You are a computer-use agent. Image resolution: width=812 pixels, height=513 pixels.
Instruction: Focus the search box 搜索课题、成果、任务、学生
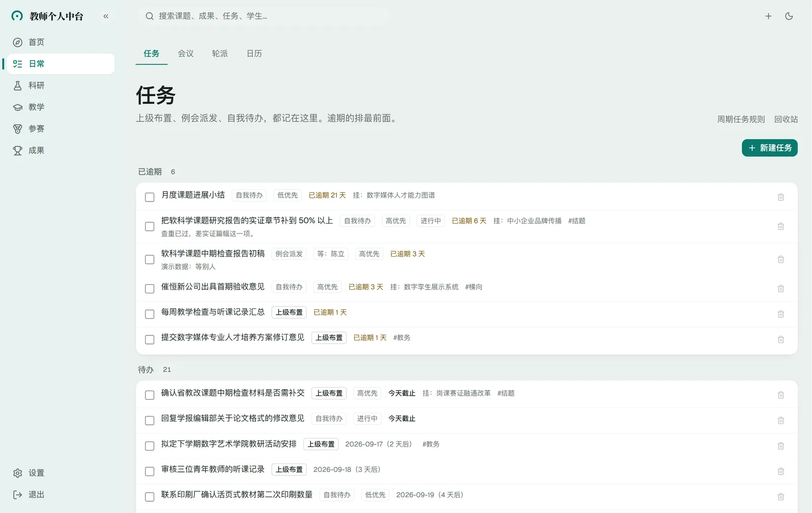pos(264,16)
